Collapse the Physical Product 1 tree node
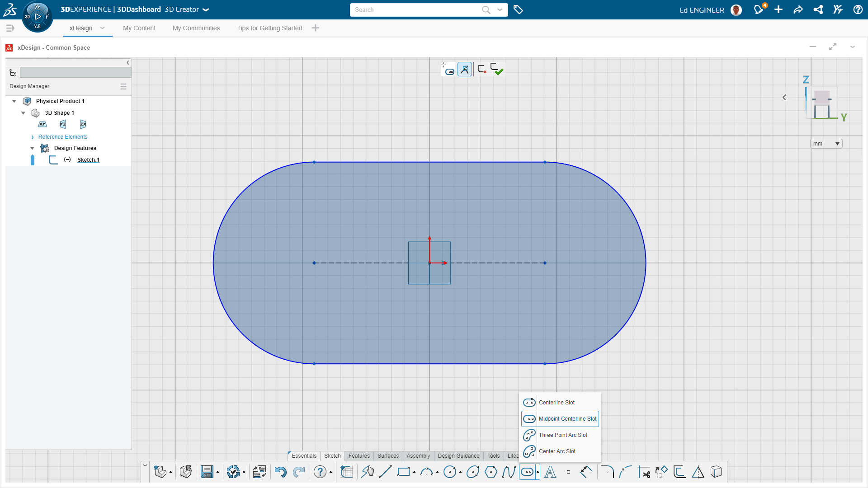 (14, 101)
